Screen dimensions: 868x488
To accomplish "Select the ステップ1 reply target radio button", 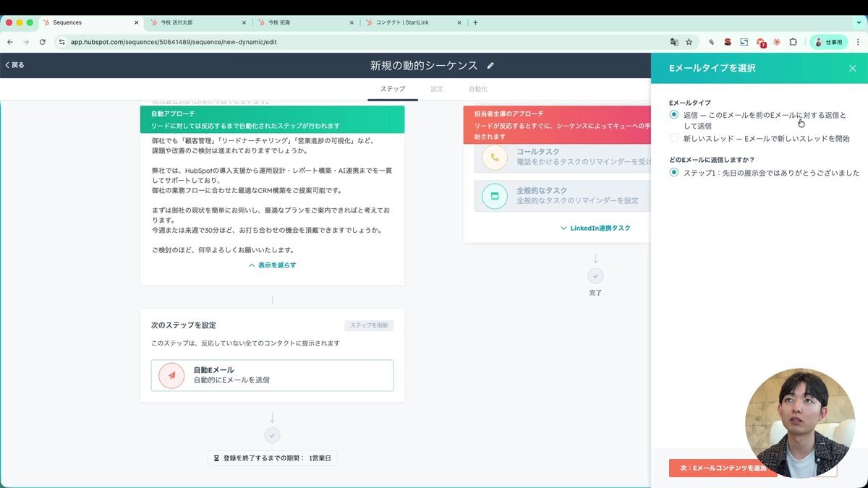I will 673,173.
